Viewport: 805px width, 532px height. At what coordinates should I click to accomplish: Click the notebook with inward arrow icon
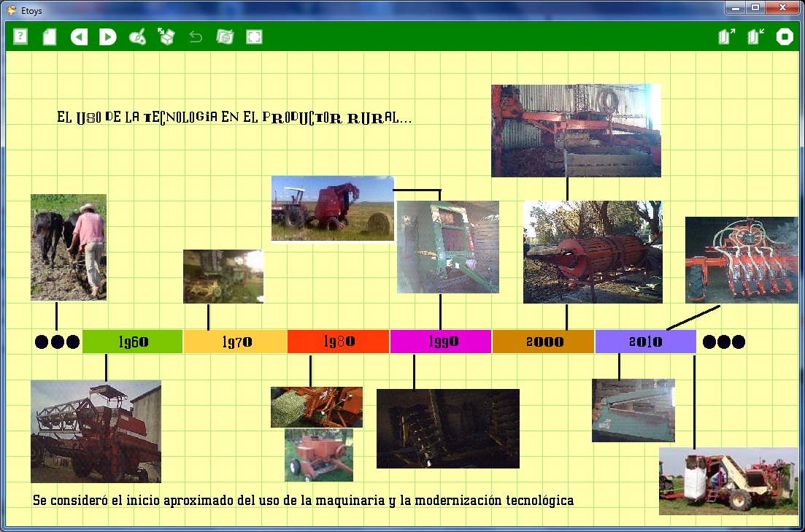pos(755,36)
